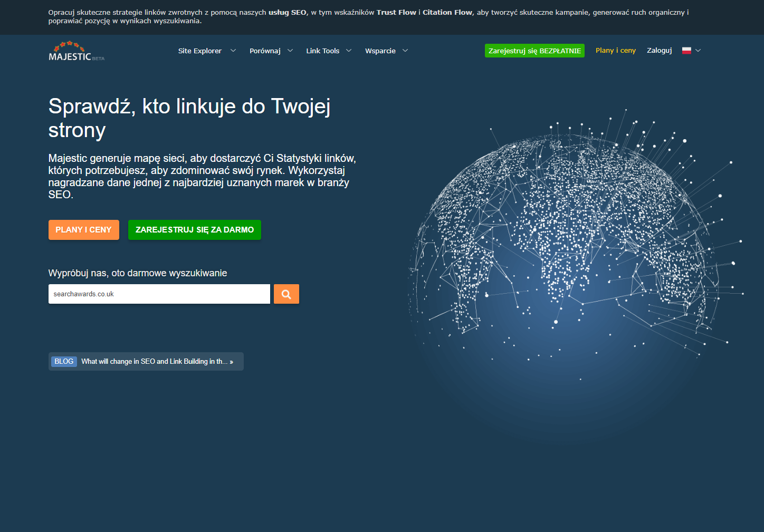Focus the searchawards.co.uk search field
The image size is (764, 532).
tap(159, 294)
